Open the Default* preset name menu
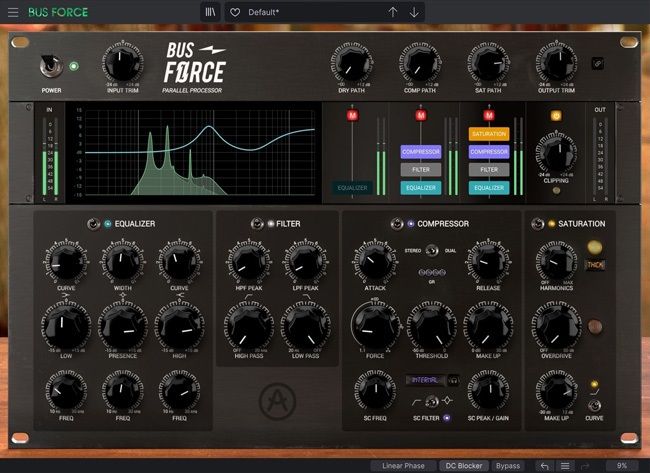The image size is (650, 473). (x=264, y=12)
